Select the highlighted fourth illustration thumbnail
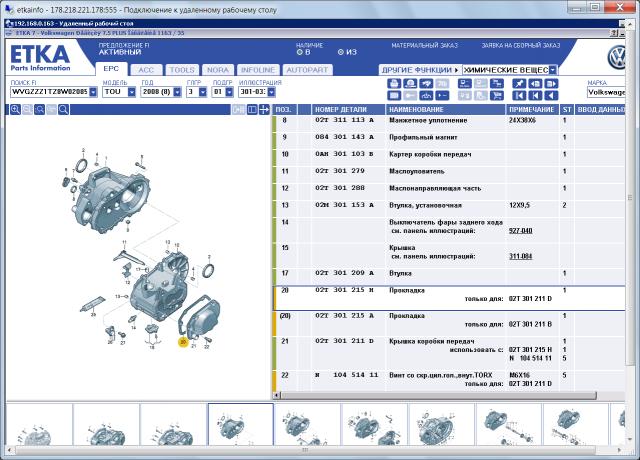Screen dimensions: 640x460 pyautogui.click(x=240, y=424)
